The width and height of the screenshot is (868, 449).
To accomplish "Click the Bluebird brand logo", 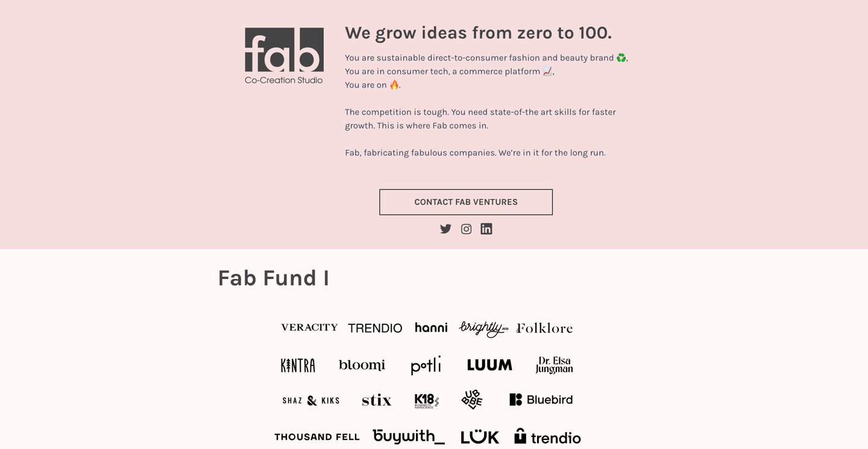I will [x=541, y=399].
